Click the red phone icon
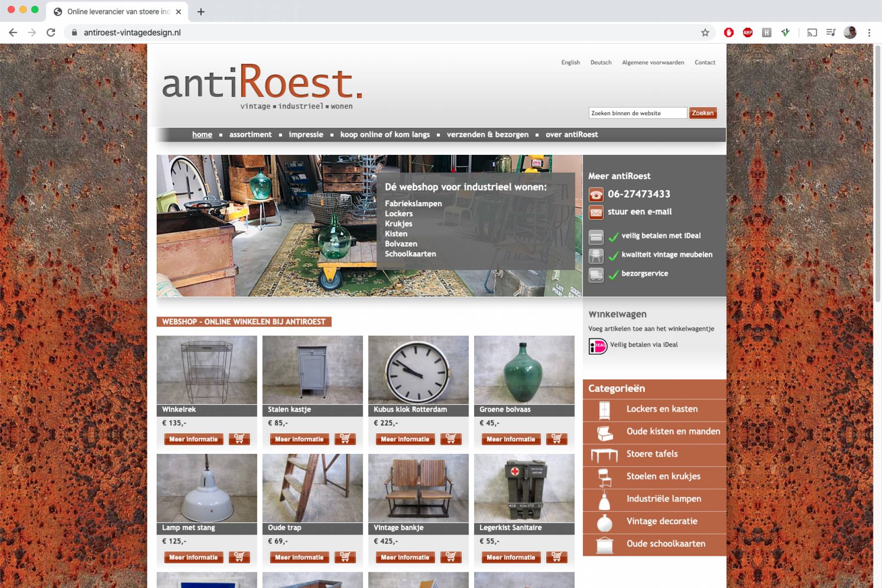 pos(596,194)
